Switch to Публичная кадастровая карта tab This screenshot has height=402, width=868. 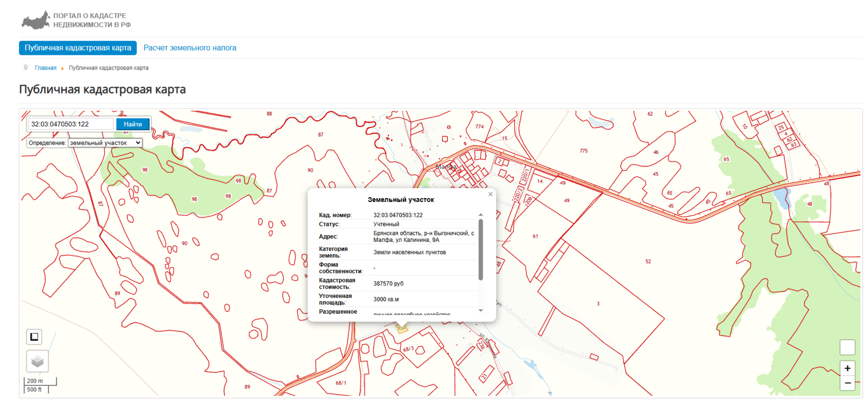[x=78, y=48]
